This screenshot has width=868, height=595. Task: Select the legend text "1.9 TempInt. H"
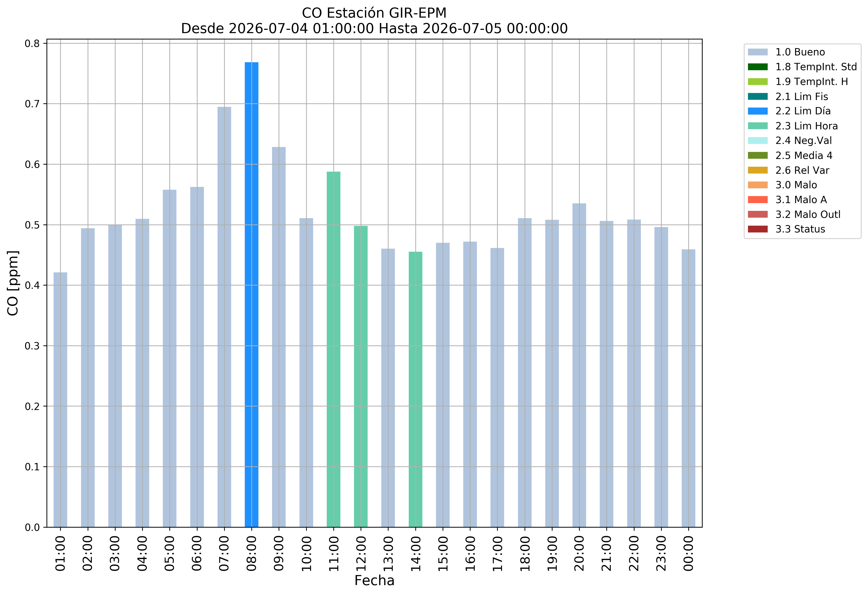pyautogui.click(x=812, y=82)
